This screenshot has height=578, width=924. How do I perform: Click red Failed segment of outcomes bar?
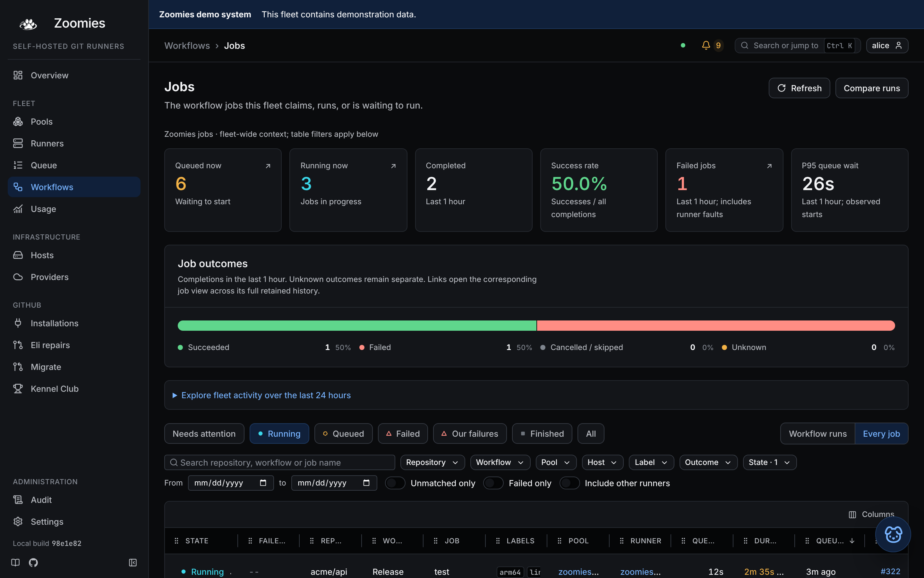(x=715, y=325)
